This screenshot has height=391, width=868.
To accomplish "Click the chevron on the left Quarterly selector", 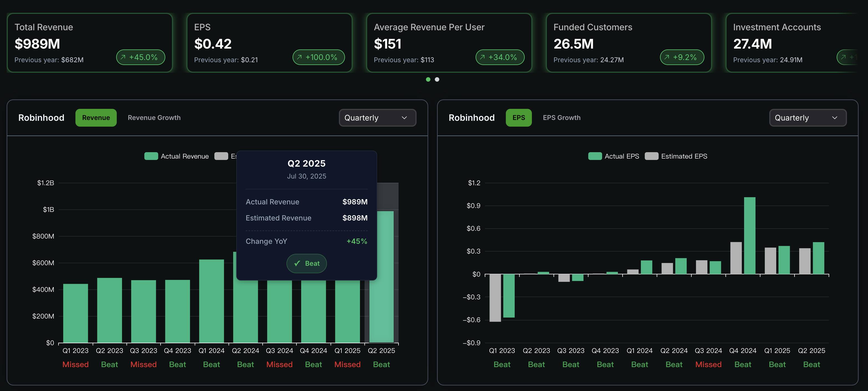I will tap(405, 118).
